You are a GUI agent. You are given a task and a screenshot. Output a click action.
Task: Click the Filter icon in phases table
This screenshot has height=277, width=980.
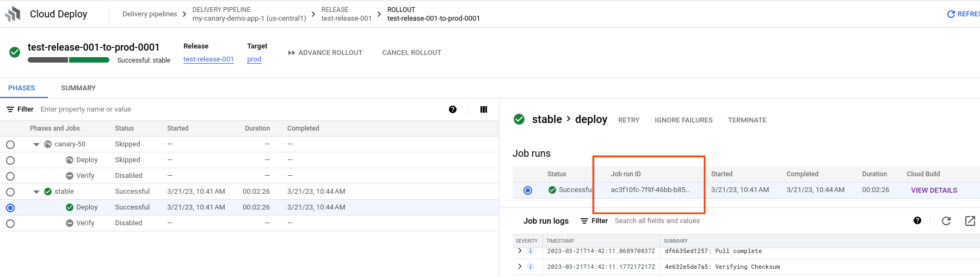(10, 109)
